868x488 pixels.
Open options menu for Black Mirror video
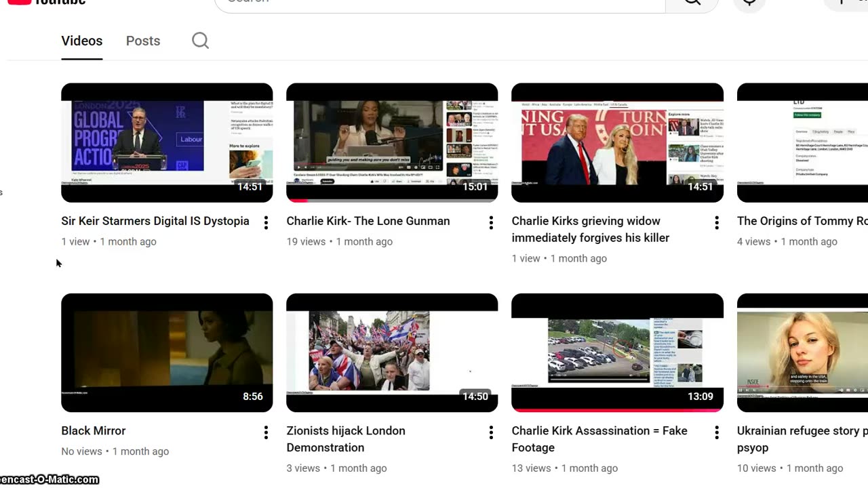[266, 432]
